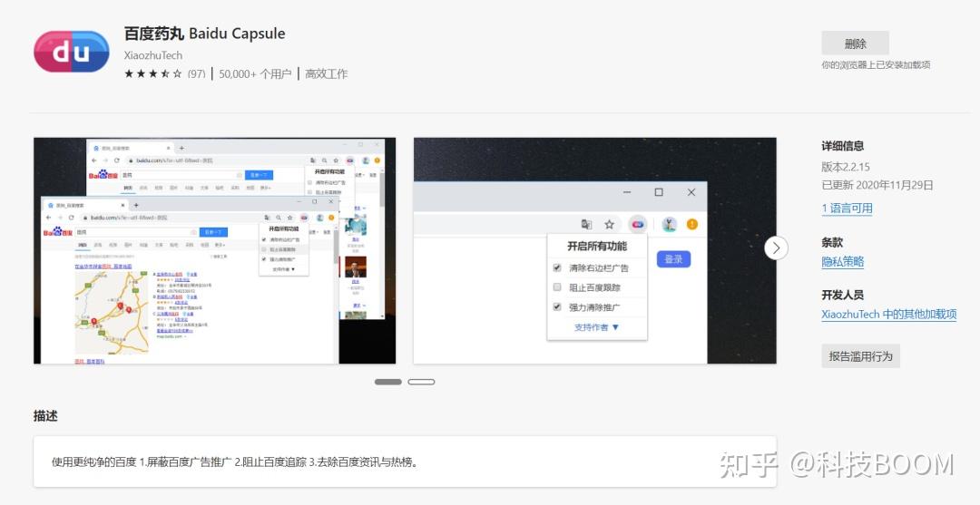Open XiaozhuTech 中的其他加载项 link
Viewport: 980px width, 505px height.
(888, 314)
